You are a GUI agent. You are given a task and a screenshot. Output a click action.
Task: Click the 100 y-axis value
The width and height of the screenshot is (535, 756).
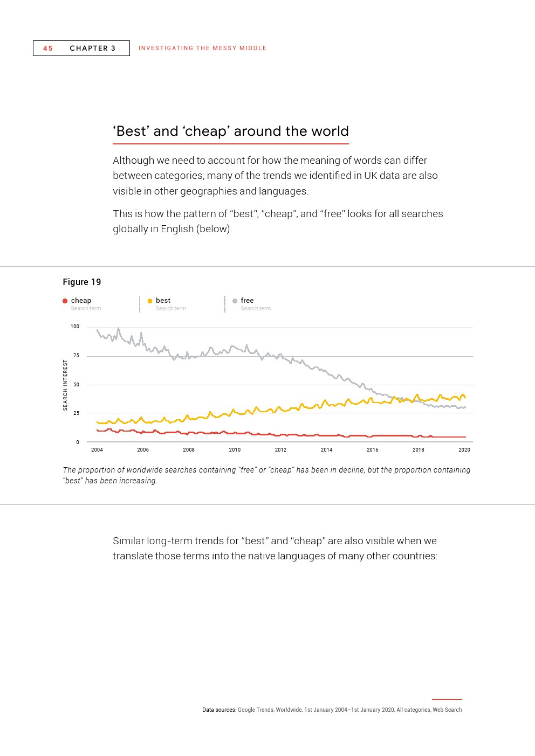75,327
